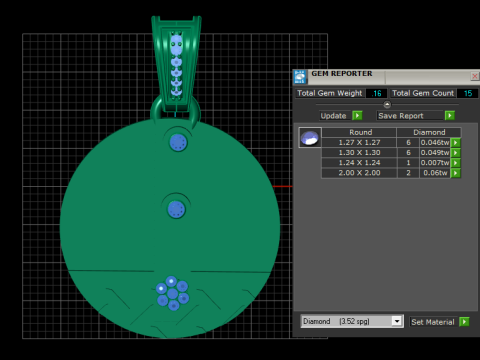Click the Save Report button
The width and height of the screenshot is (480, 360).
[410, 116]
